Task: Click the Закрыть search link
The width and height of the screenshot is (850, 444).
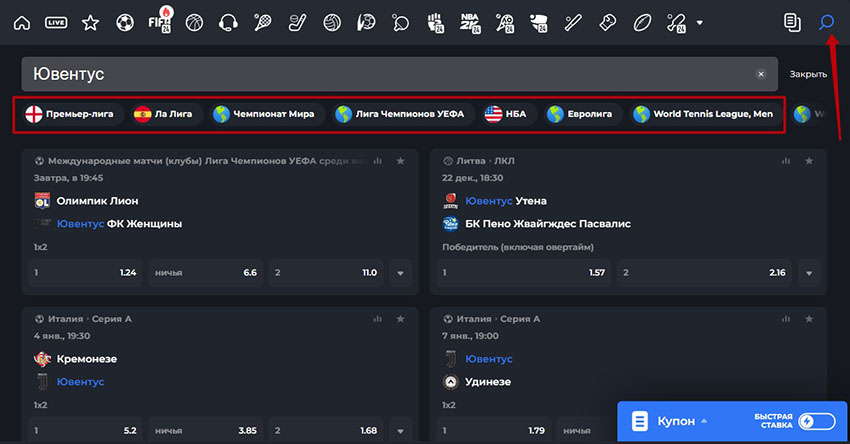Action: point(808,74)
